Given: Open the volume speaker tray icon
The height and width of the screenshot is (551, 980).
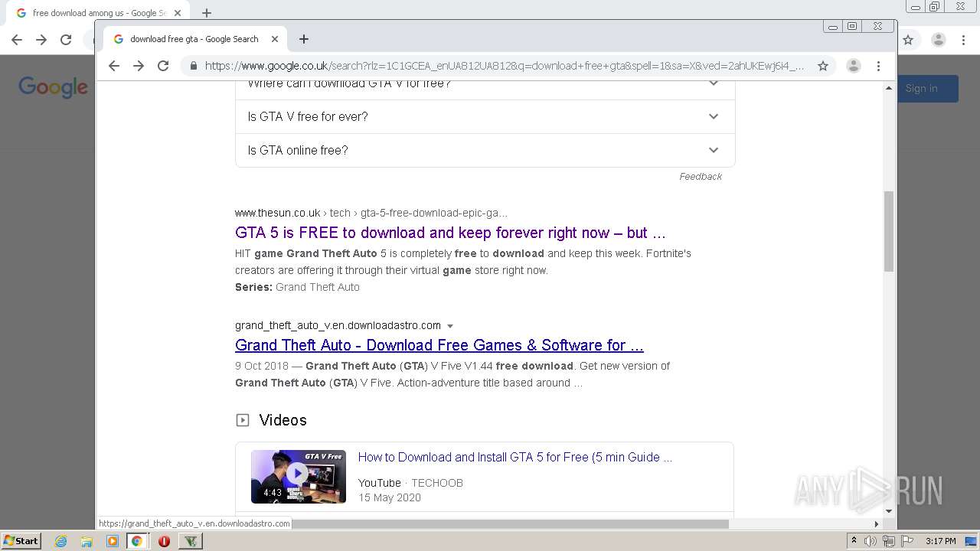Looking at the screenshot, I should click(871, 541).
